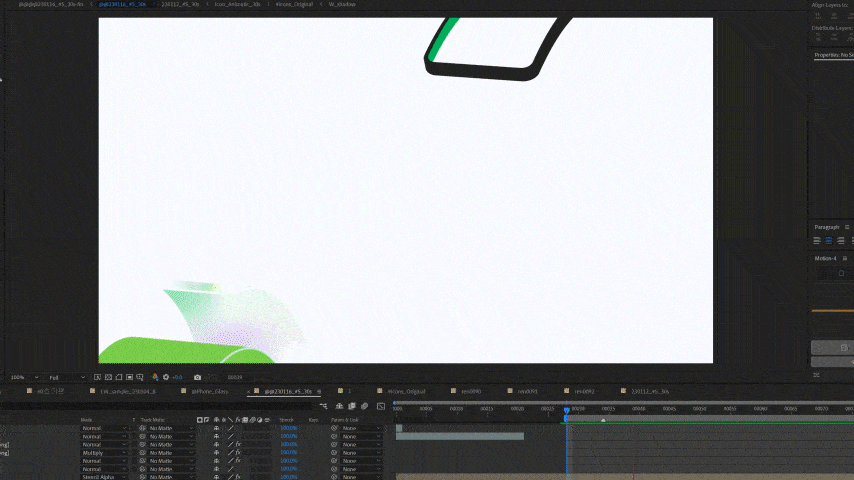
Task: Click the Stretch column header
Action: pos(286,420)
